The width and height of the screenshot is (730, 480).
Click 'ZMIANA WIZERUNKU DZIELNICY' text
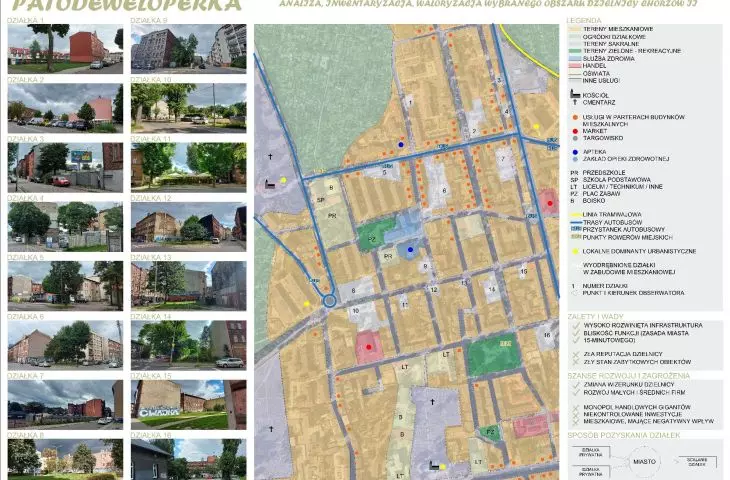coord(629,385)
